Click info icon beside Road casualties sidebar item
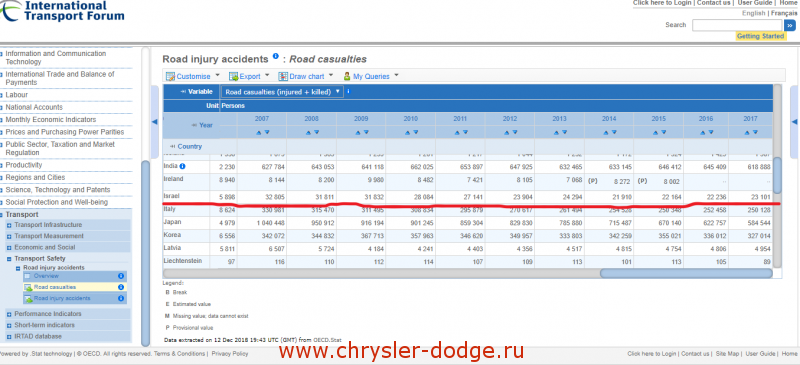Image resolution: width=800 pixels, height=365 pixels. tap(121, 287)
